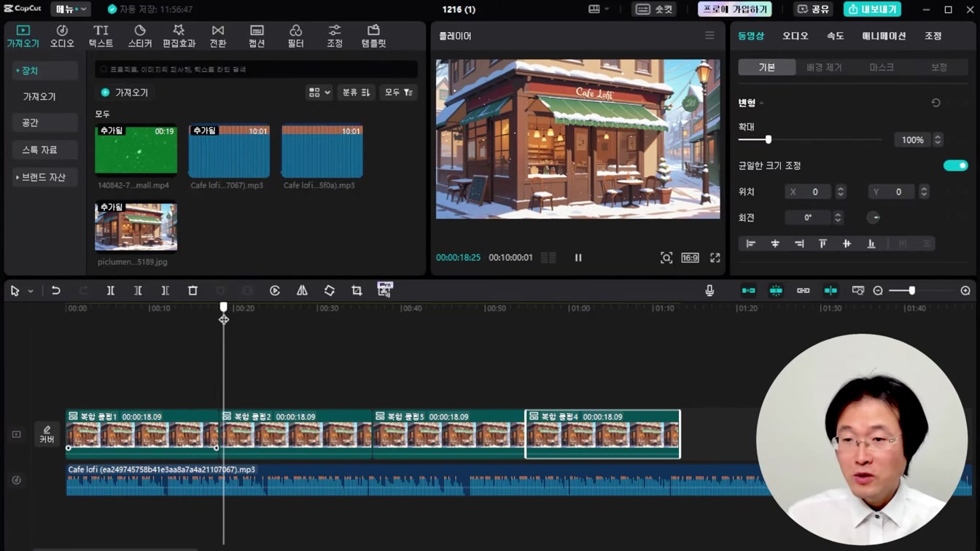980x551 pixels.
Task: Open the 템플릿 templates tab
Action: pyautogui.click(x=373, y=36)
